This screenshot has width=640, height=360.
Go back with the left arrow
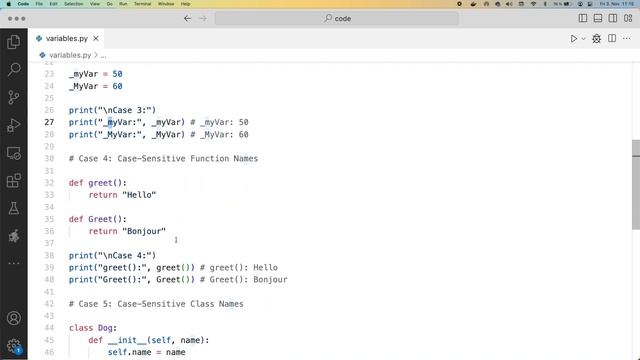point(187,18)
